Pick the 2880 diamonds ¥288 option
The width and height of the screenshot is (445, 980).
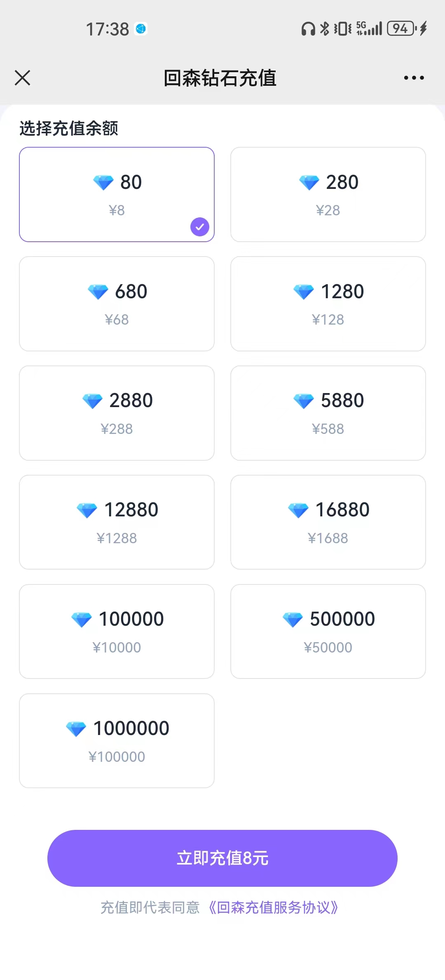(x=117, y=413)
